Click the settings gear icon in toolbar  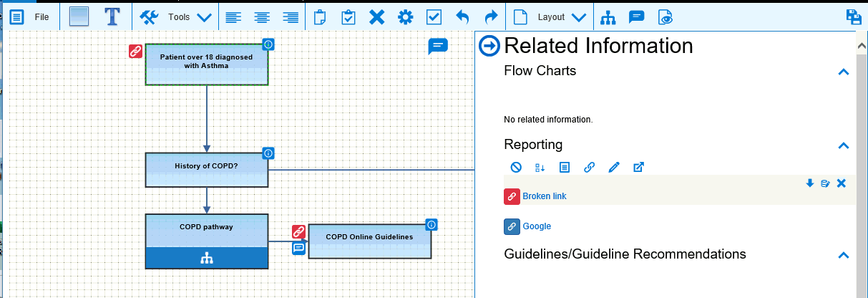(x=406, y=16)
